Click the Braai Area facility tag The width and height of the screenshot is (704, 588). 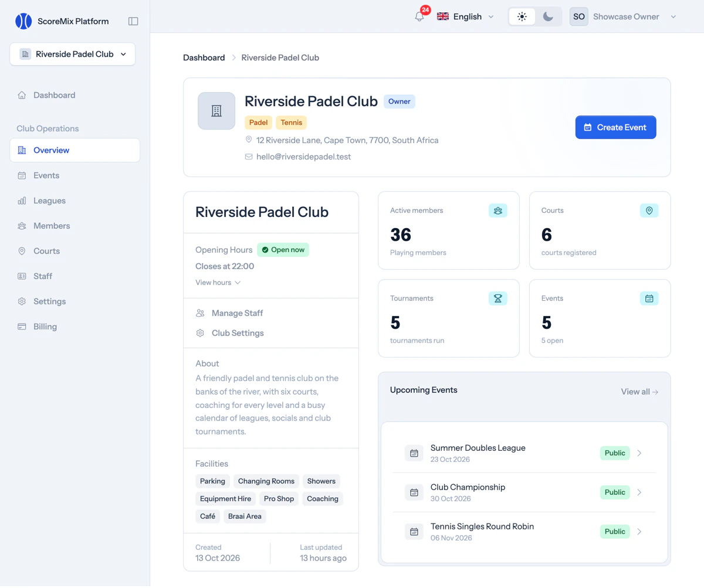point(245,516)
